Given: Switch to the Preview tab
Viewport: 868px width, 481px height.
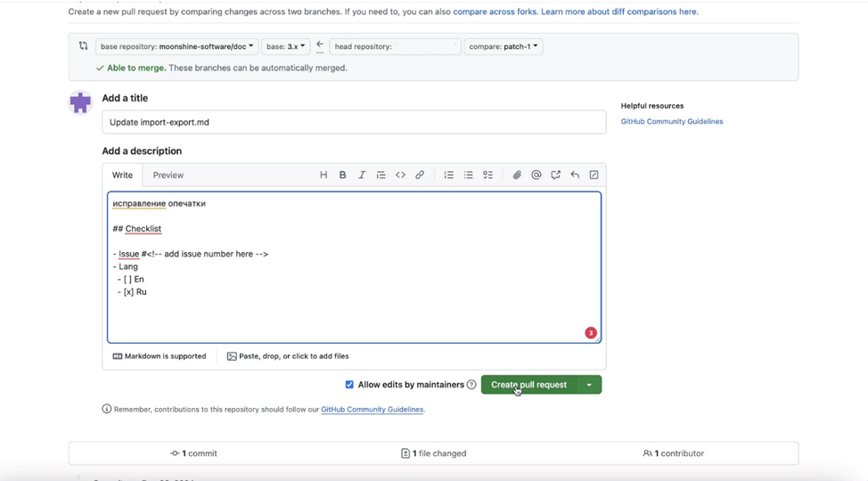Looking at the screenshot, I should pyautogui.click(x=168, y=175).
